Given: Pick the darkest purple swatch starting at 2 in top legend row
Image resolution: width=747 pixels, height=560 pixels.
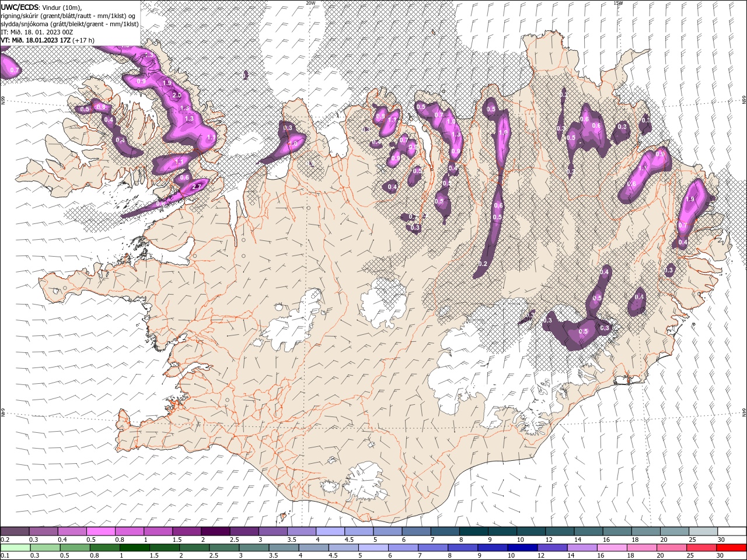Looking at the screenshot, I should point(215,531).
